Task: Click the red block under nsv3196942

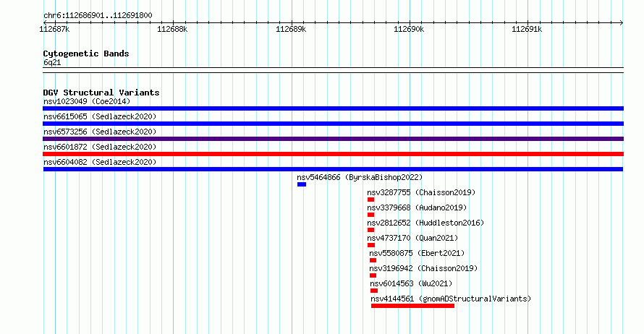Action: [x=373, y=275]
